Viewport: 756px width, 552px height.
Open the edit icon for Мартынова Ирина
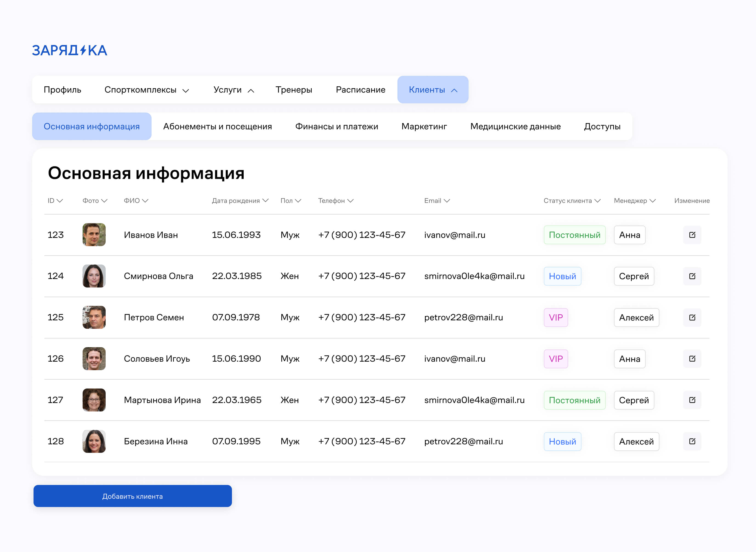click(x=692, y=400)
